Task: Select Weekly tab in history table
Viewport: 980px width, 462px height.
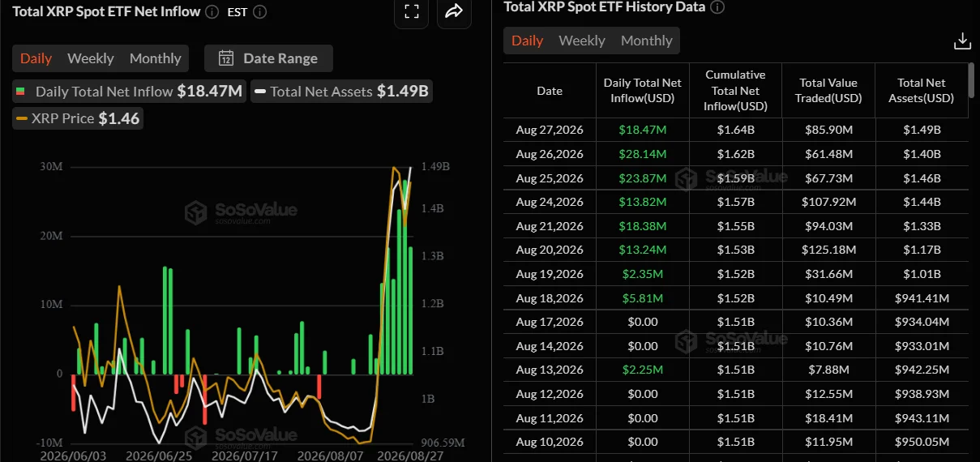Action: pos(582,41)
